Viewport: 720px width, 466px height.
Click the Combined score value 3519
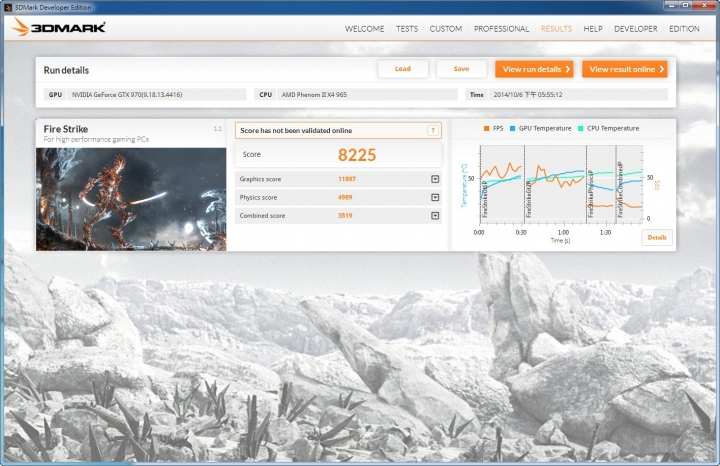click(345, 215)
